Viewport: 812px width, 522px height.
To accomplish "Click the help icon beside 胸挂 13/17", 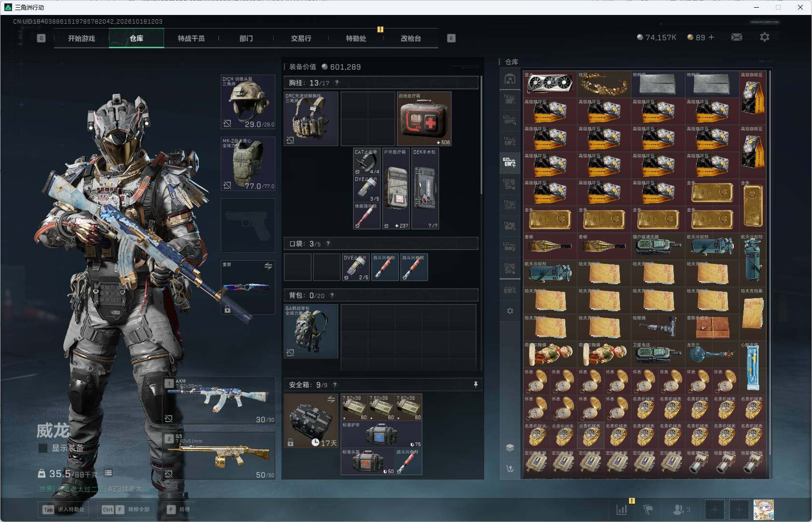I will click(337, 82).
